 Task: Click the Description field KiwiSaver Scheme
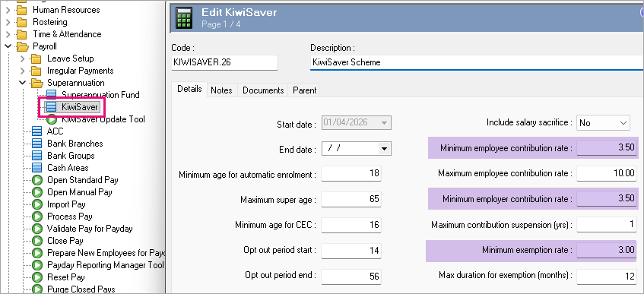(x=477, y=62)
